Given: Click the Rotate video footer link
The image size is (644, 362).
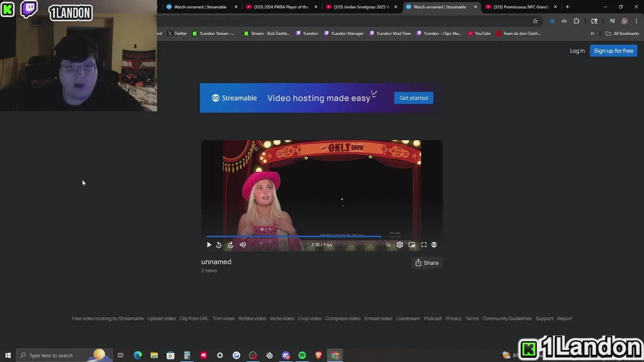Looking at the screenshot, I should [252, 318].
